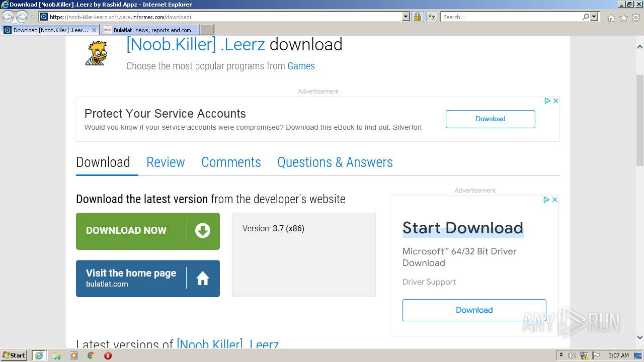Click the IE logo in title bar
Viewport: 644px width, 362px height.
[5, 5]
